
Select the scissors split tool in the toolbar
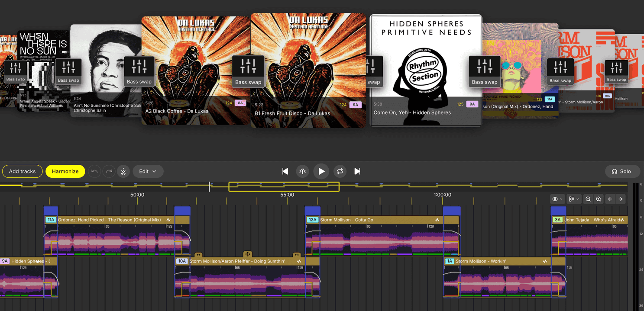point(123,171)
